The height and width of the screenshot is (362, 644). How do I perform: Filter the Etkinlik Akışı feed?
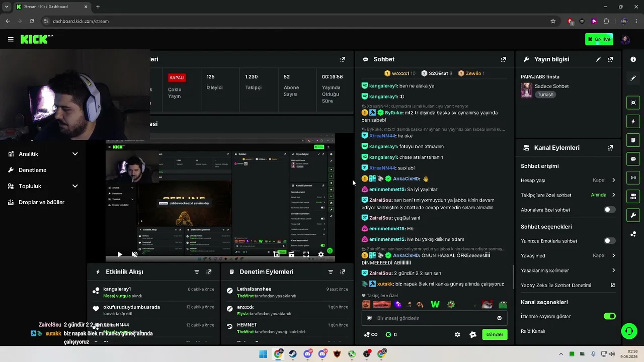[197, 272]
